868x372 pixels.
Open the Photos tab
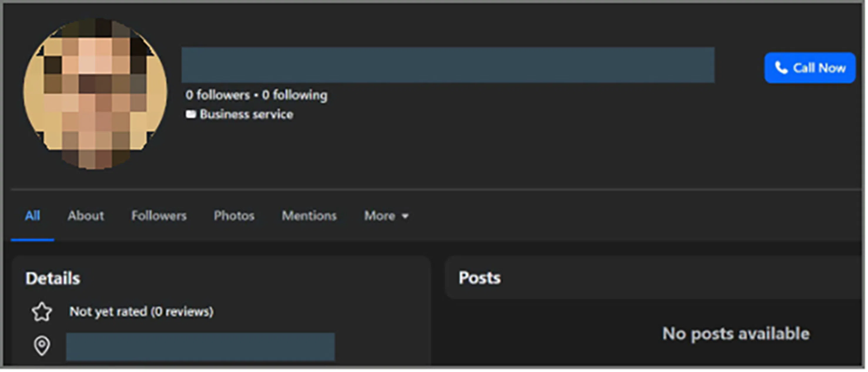234,216
